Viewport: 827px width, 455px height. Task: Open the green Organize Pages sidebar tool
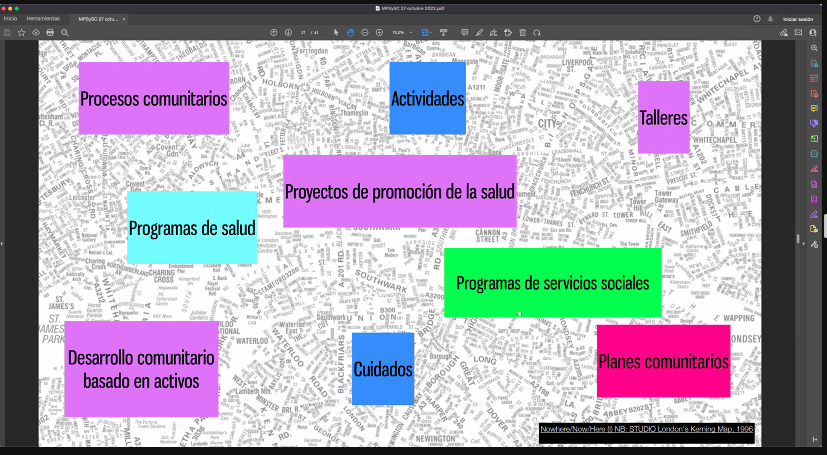[814, 139]
